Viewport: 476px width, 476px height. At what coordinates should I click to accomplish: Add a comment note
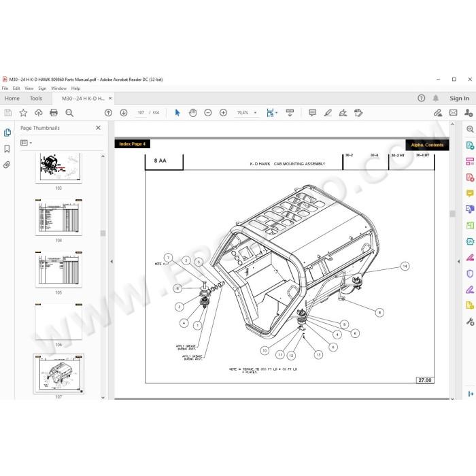[312, 113]
